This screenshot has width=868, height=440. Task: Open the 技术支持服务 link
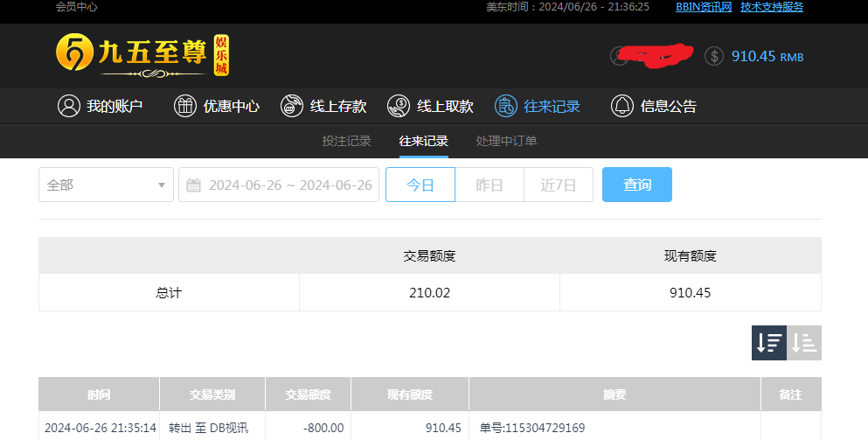[x=772, y=7]
